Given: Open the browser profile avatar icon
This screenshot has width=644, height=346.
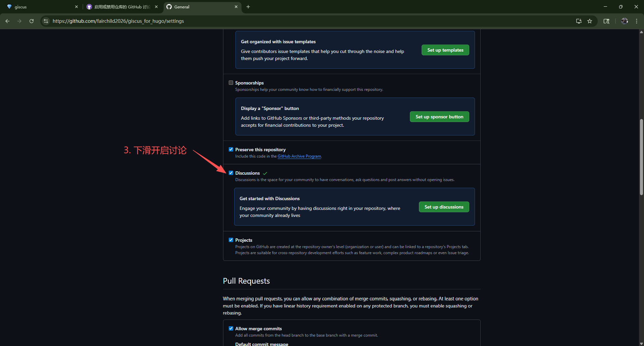Looking at the screenshot, I should [624, 21].
